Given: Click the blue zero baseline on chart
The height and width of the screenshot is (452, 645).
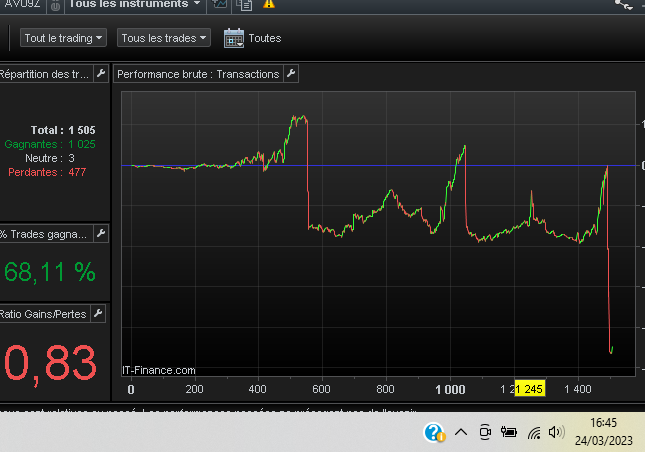Looking at the screenshot, I should pos(378,165).
